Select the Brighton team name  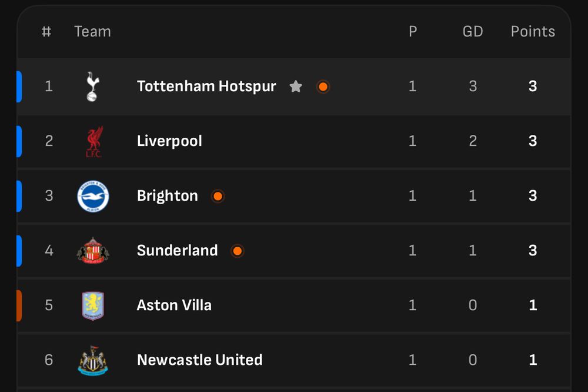coord(168,196)
